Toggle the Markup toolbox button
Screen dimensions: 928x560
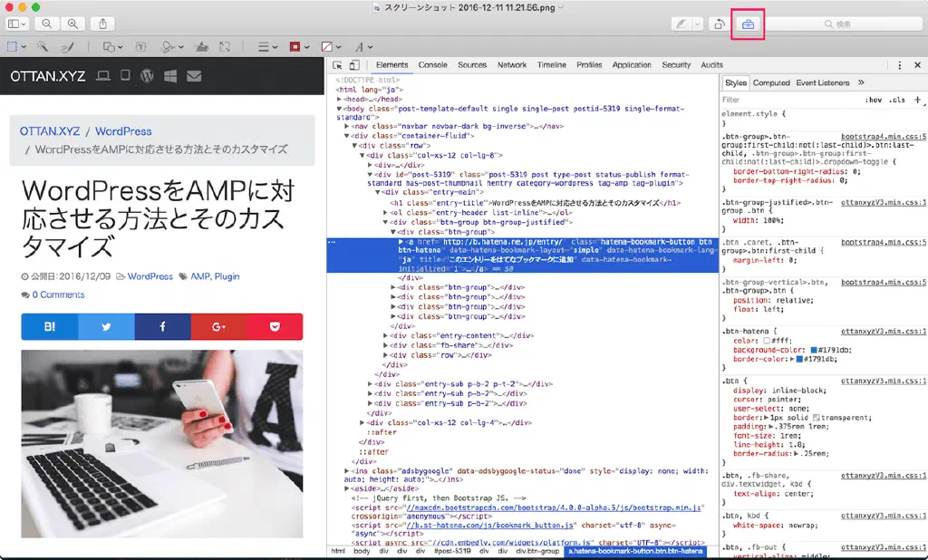click(748, 24)
